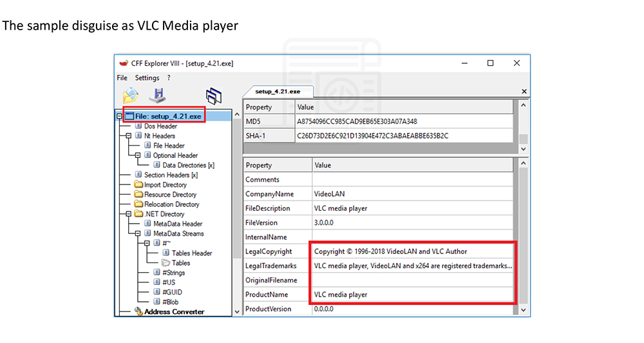This screenshot has width=644, height=343.
Task: Select Tables folder tree item
Action: click(x=181, y=263)
